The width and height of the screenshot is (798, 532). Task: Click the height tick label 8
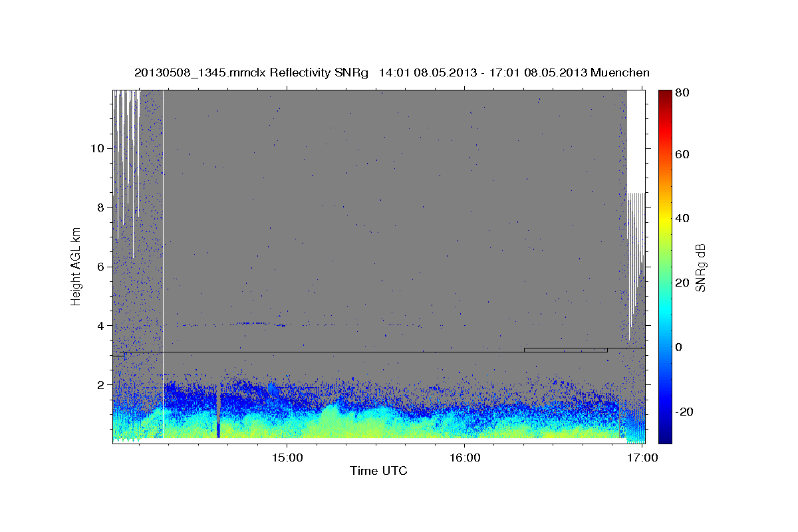[x=100, y=207]
